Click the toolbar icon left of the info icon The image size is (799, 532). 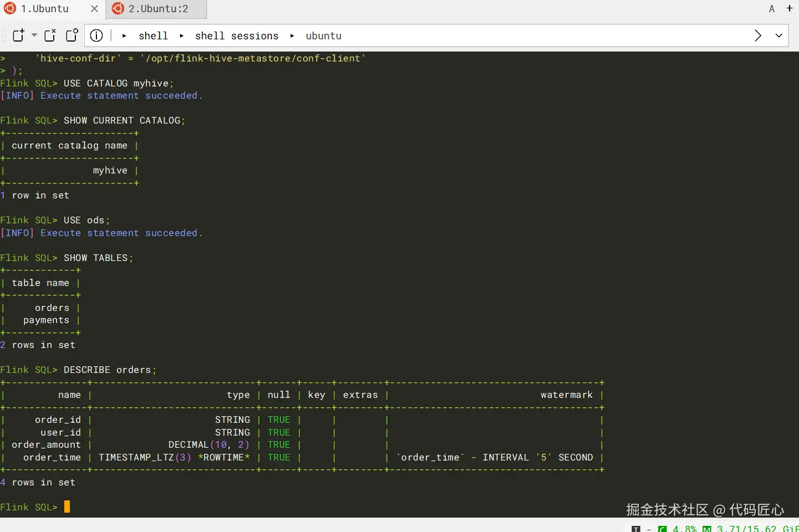click(x=72, y=35)
